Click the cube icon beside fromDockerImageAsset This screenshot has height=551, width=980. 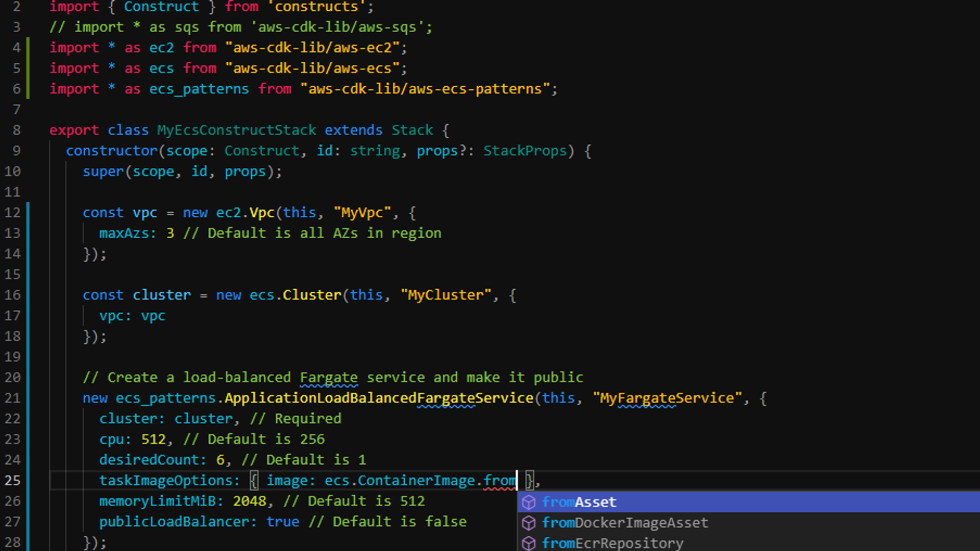click(529, 523)
